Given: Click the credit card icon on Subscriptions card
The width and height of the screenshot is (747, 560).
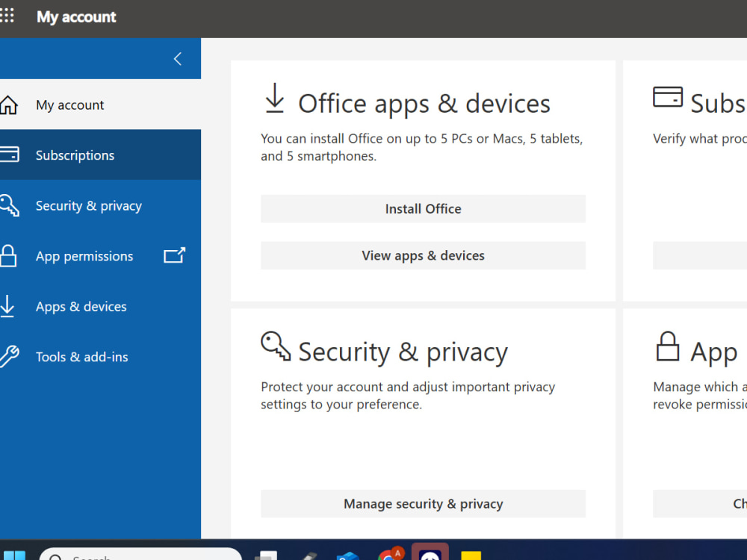Looking at the screenshot, I should coord(667,96).
